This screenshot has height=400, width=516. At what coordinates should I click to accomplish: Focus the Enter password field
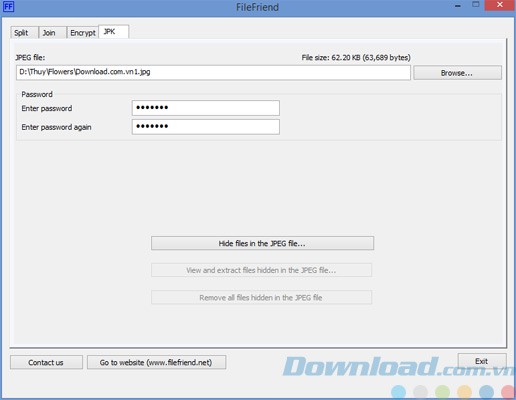click(206, 108)
